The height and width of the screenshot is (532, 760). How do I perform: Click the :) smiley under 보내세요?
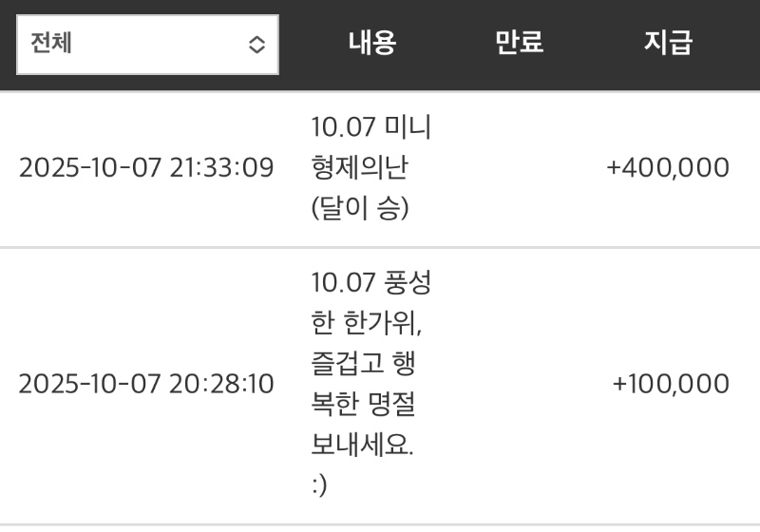(x=320, y=486)
